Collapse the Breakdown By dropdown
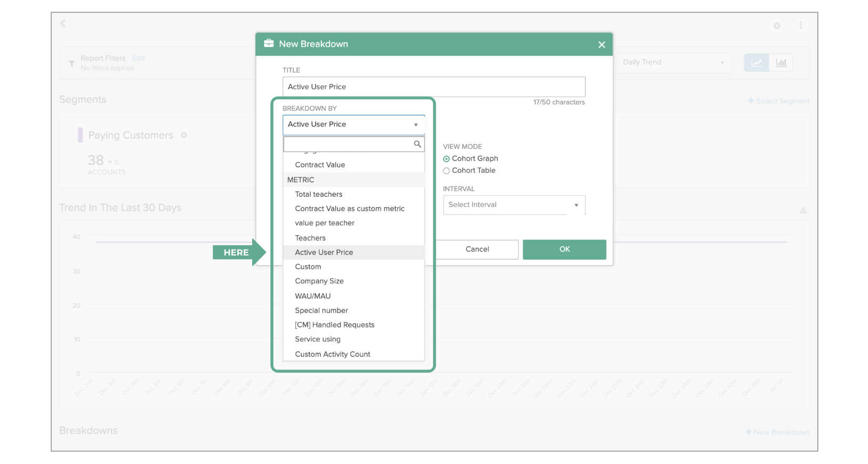The width and height of the screenshot is (868, 464). 353,125
